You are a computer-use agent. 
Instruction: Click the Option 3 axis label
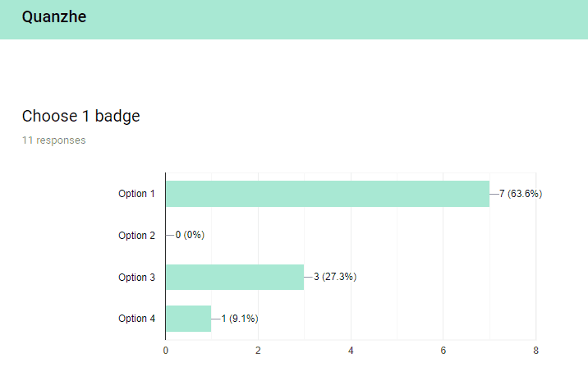tap(136, 278)
